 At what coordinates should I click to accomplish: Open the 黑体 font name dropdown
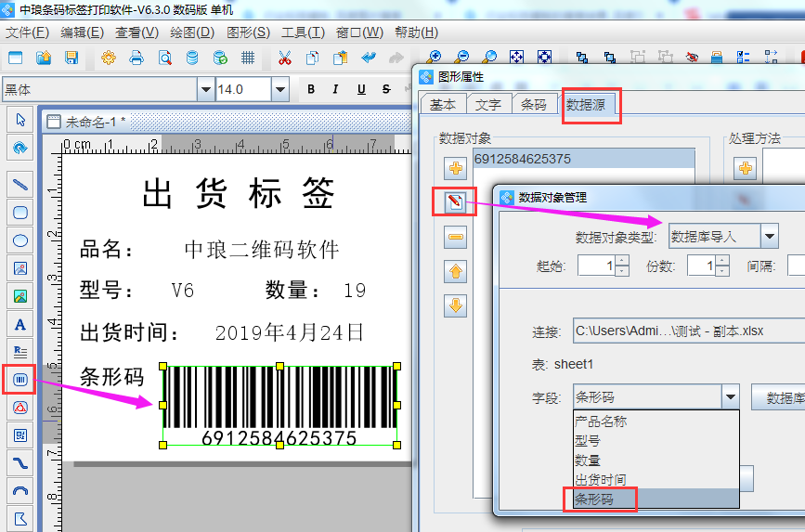205,89
